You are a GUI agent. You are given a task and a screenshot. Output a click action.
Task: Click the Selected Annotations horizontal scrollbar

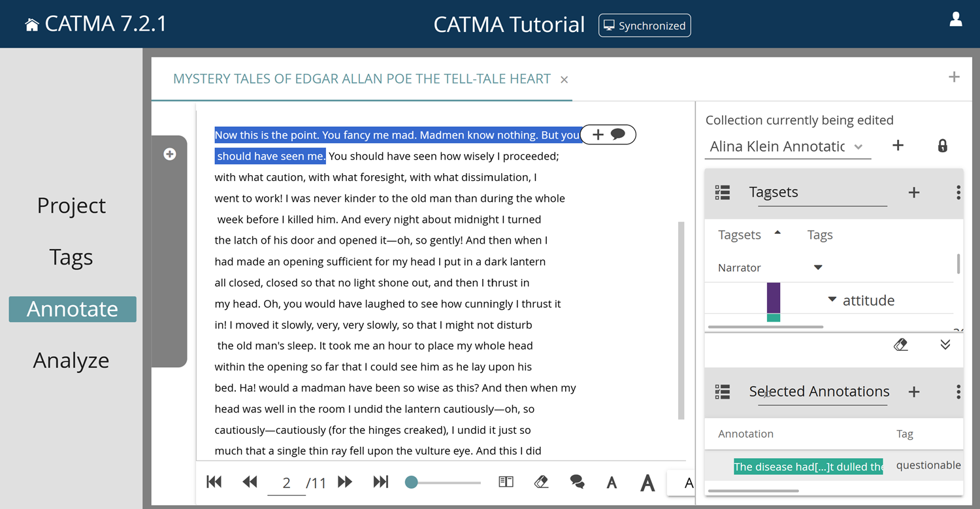click(753, 491)
